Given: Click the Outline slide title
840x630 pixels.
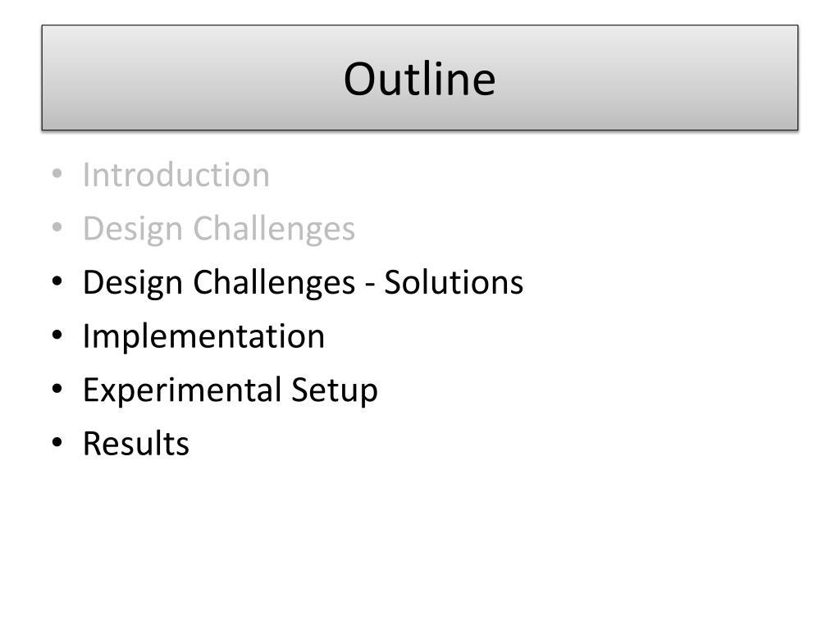Looking at the screenshot, I should click(419, 79).
